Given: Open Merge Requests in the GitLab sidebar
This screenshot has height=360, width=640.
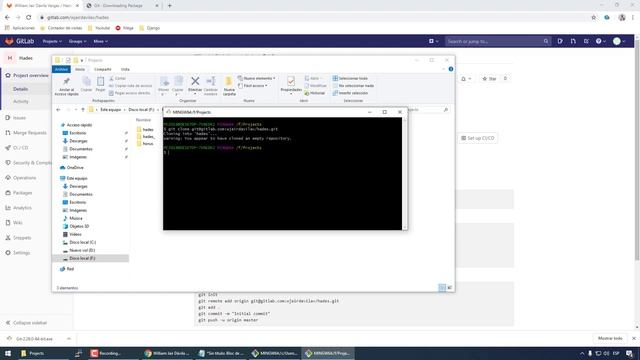Looking at the screenshot, I should [26, 133].
